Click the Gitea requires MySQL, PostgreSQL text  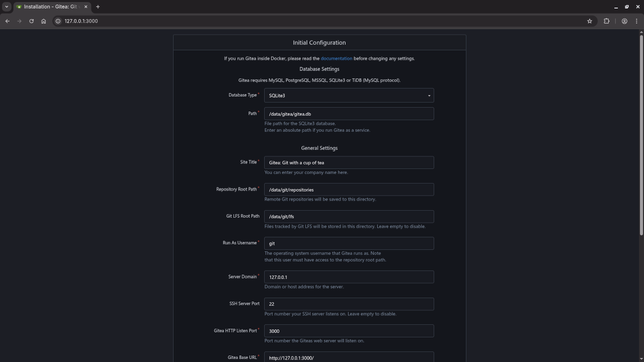point(319,80)
